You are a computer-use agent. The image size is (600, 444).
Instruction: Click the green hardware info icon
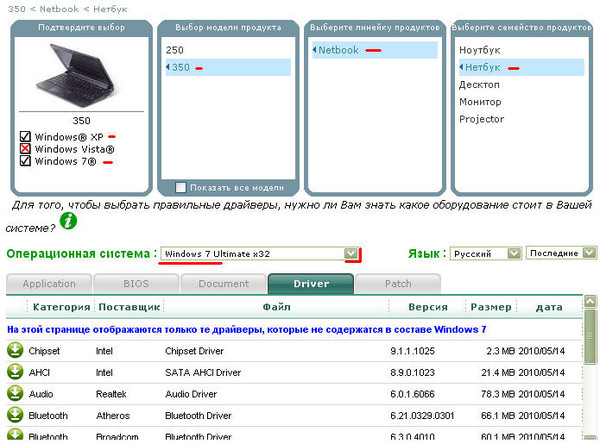click(x=68, y=221)
